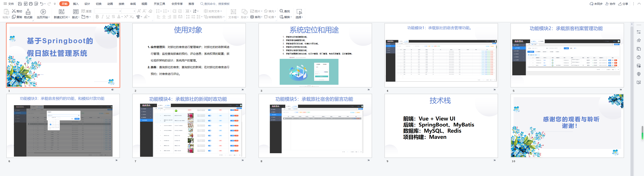
Task: Click the superscript X² icon
Action: [x=126, y=17]
